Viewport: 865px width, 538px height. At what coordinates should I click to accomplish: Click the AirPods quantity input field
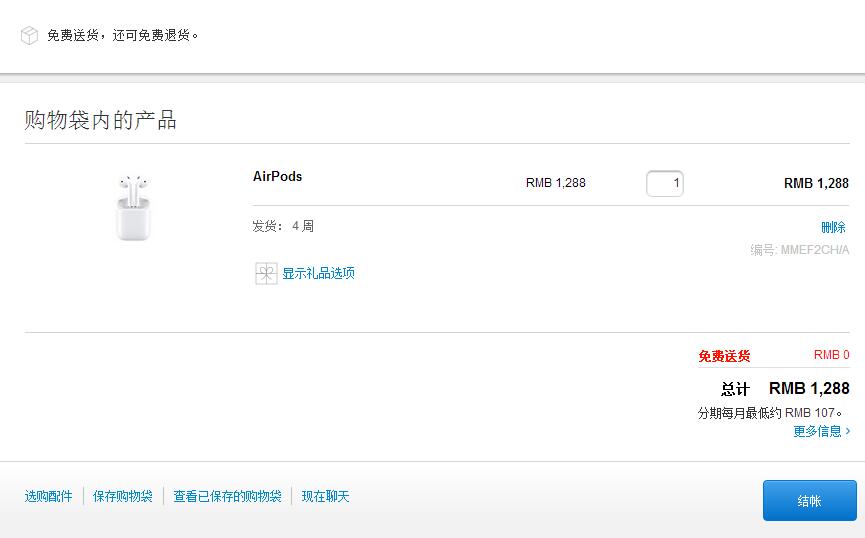[665, 183]
